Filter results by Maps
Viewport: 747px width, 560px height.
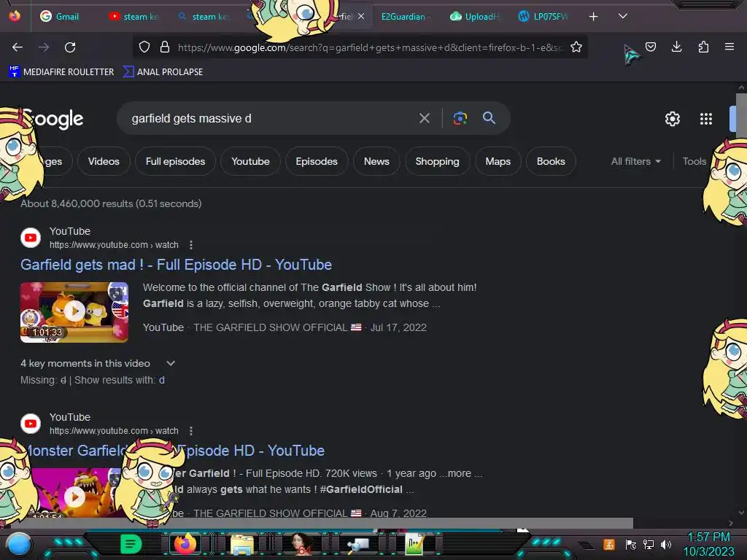[x=498, y=161]
